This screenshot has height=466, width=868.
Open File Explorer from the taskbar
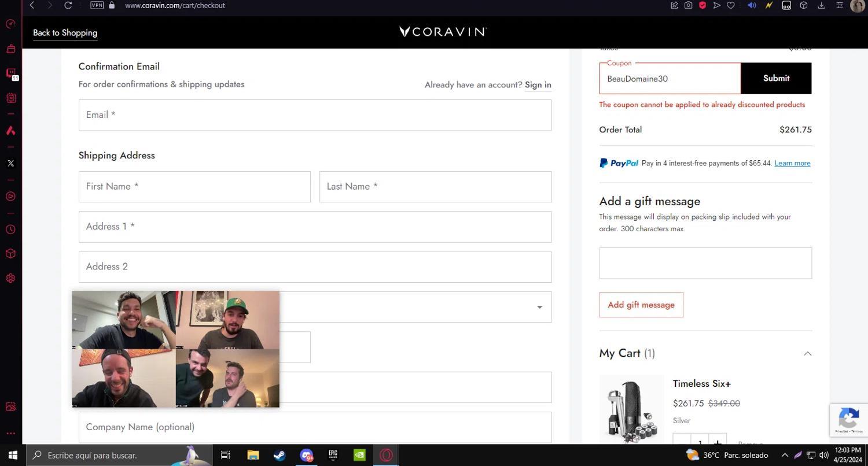pos(253,455)
